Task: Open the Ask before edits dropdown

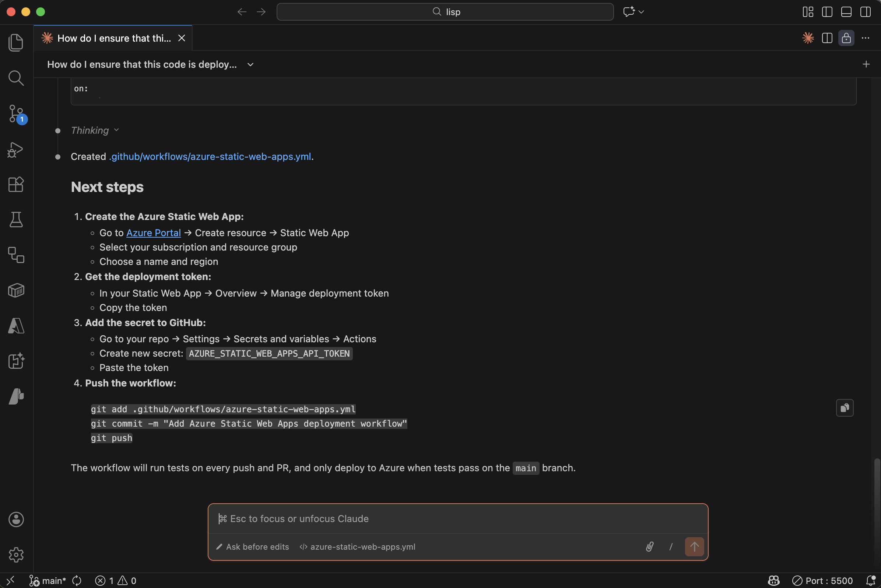Action: tap(252, 546)
